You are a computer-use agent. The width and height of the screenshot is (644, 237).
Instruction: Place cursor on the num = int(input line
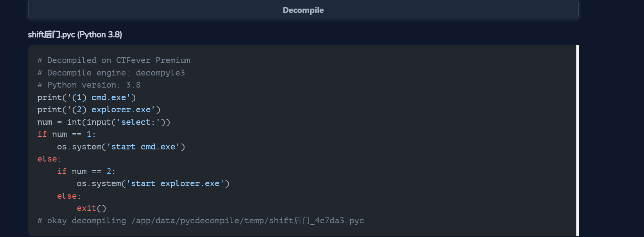point(104,122)
